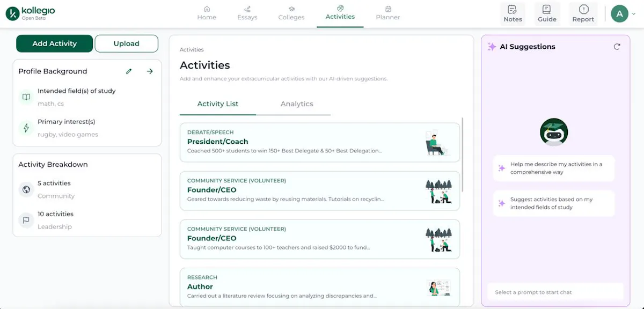Viewport: 644px width, 309px height.
Task: Click the AI robot avatar
Action: coord(554,132)
